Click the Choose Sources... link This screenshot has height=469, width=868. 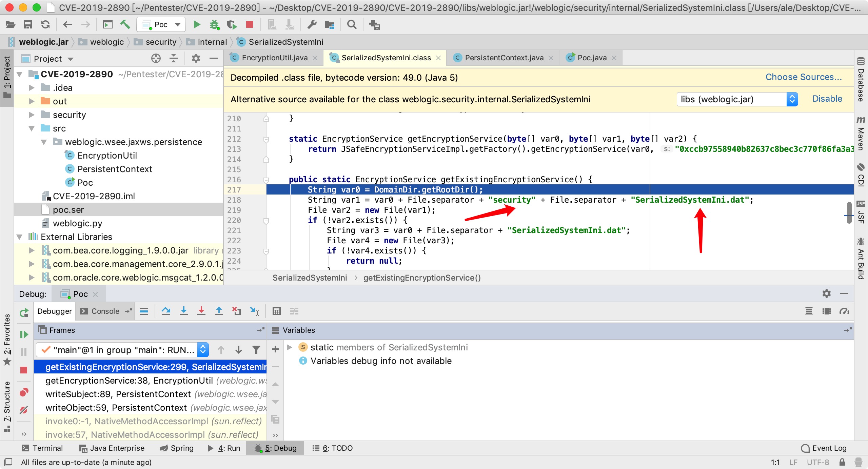tap(803, 77)
